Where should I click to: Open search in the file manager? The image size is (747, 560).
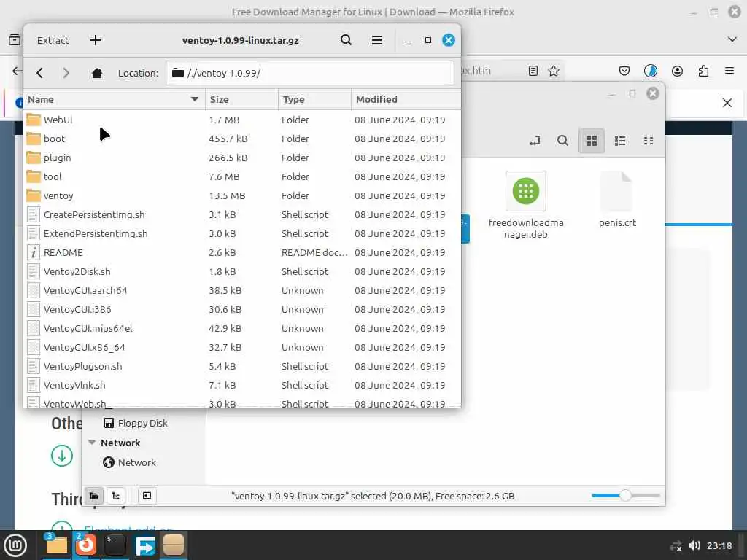562,141
